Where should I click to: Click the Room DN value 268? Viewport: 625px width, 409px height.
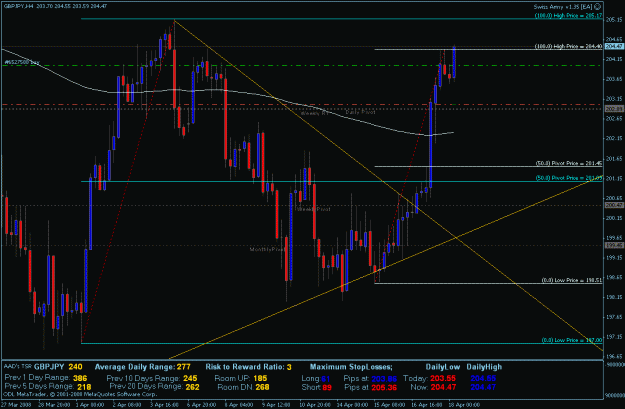point(262,387)
